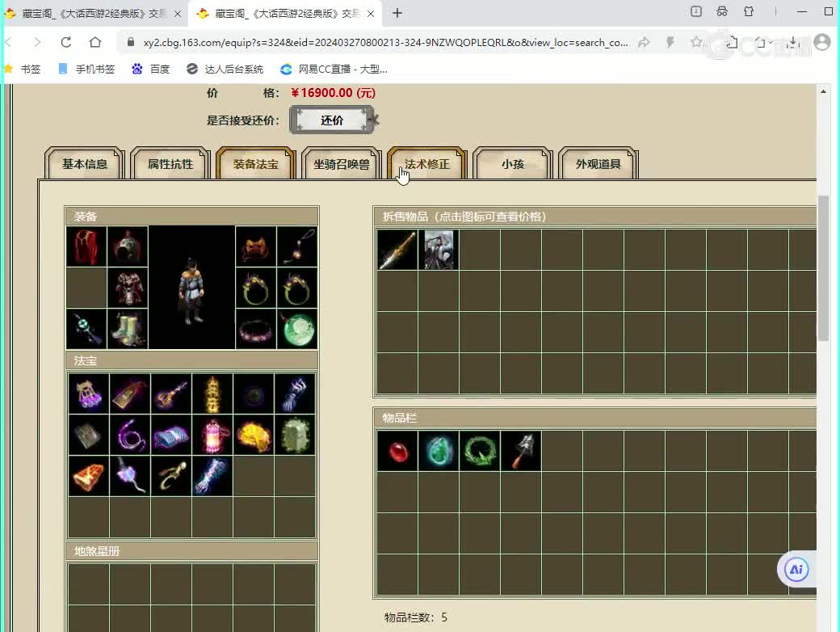Inspect the helmet equipment icon
Screen dimensions: 840x632
click(x=128, y=246)
